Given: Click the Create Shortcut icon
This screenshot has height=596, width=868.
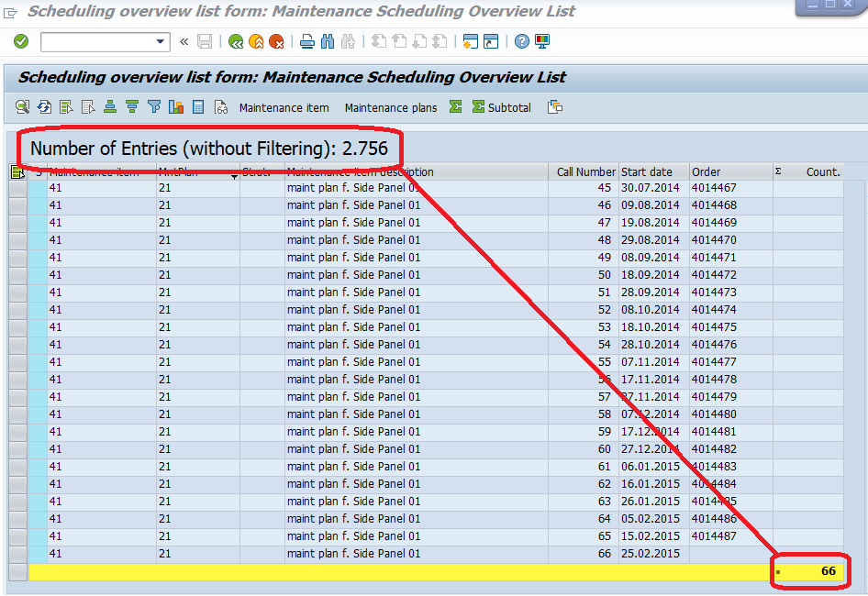Looking at the screenshot, I should [491, 41].
